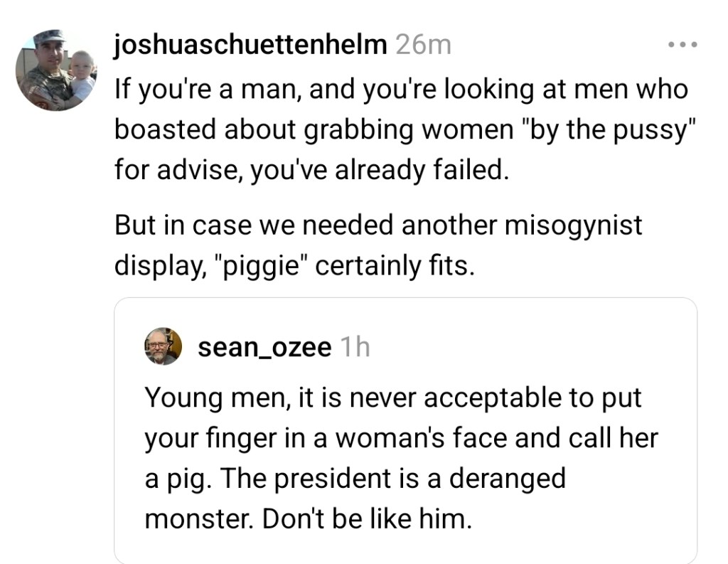The height and width of the screenshot is (564, 728).
Task: Tap sean_ozee's small round avatar
Action: [163, 346]
